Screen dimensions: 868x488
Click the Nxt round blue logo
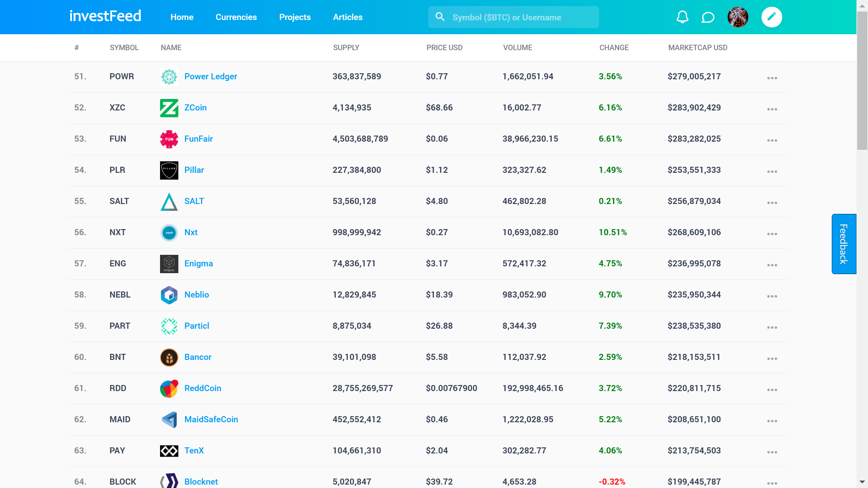click(169, 232)
